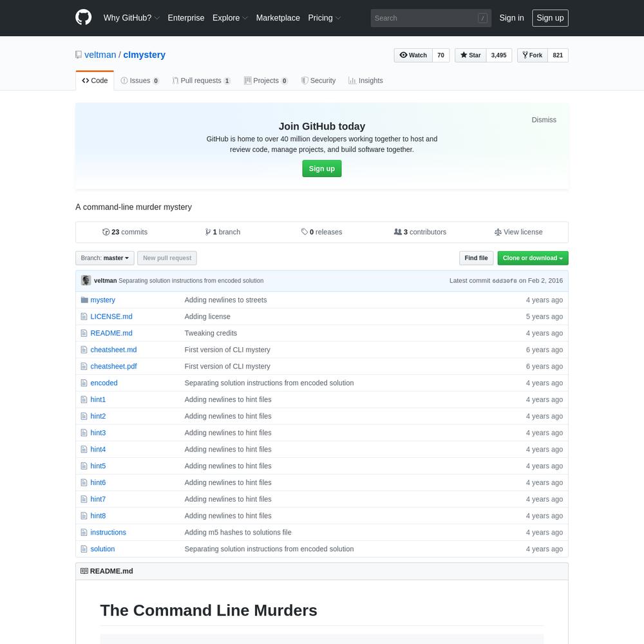Open the Enterprise nav link
The height and width of the screenshot is (644, 644).
(x=186, y=18)
